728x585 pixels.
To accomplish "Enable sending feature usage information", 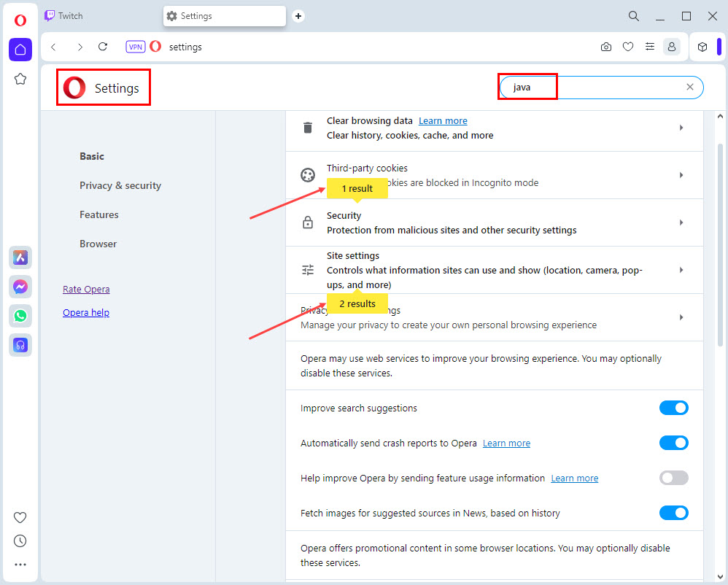I will coord(674,479).
